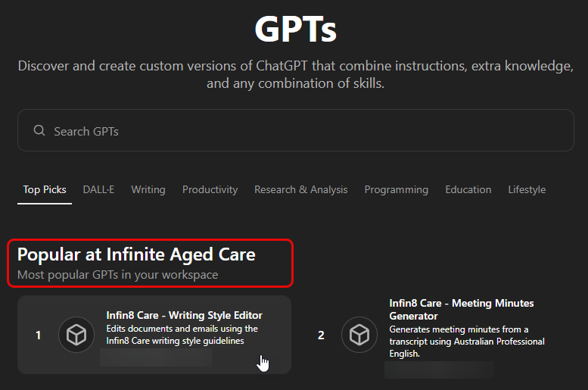This screenshot has height=390, width=588.
Task: Click the cube icon for Meeting Minutes Generator
Action: point(359,335)
